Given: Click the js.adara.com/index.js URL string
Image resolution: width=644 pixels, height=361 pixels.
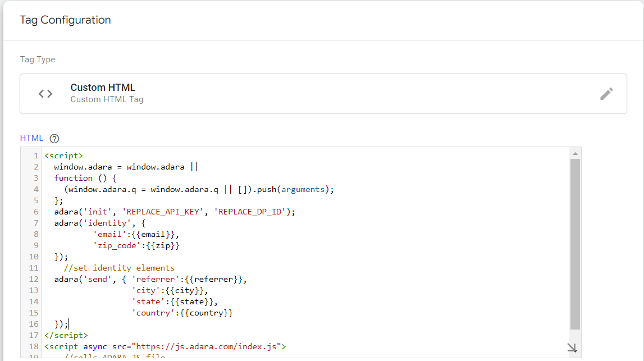Looking at the screenshot, I should point(206,346).
